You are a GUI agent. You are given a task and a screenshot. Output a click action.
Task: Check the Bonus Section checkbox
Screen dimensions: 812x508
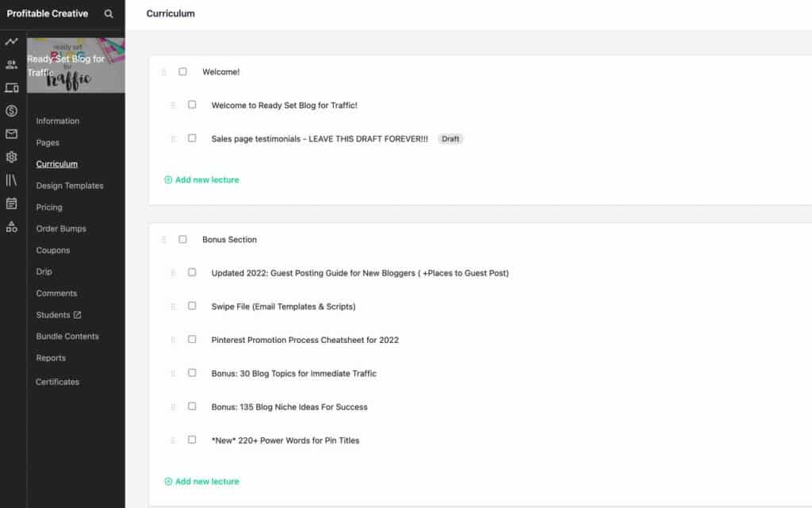click(182, 240)
